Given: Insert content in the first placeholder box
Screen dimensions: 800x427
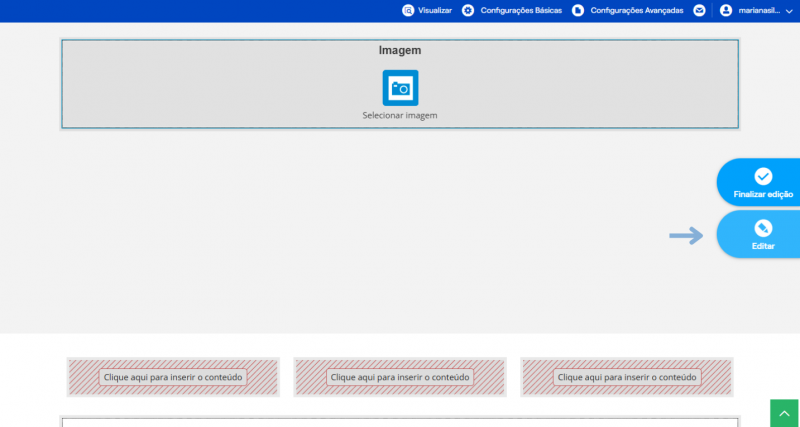Looking at the screenshot, I should 173,378.
